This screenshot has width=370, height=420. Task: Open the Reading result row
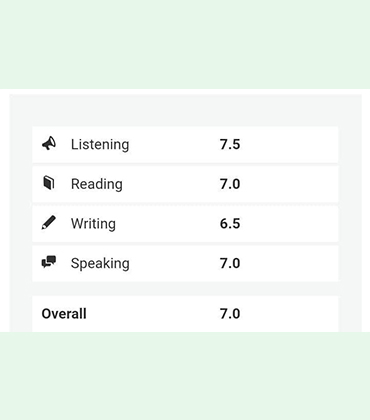pos(185,184)
